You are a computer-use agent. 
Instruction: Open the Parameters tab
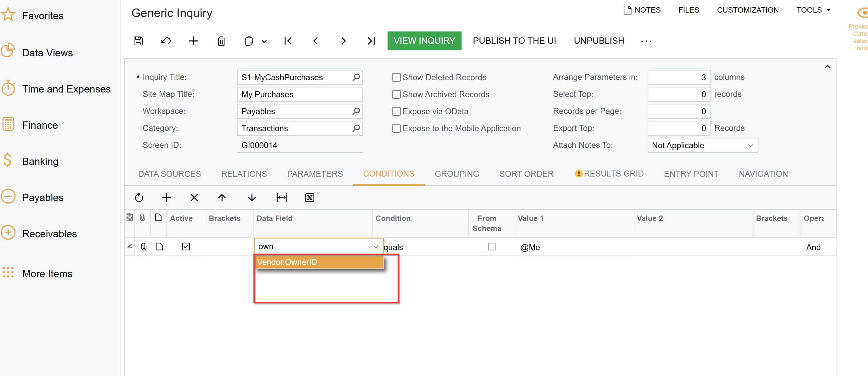click(315, 174)
